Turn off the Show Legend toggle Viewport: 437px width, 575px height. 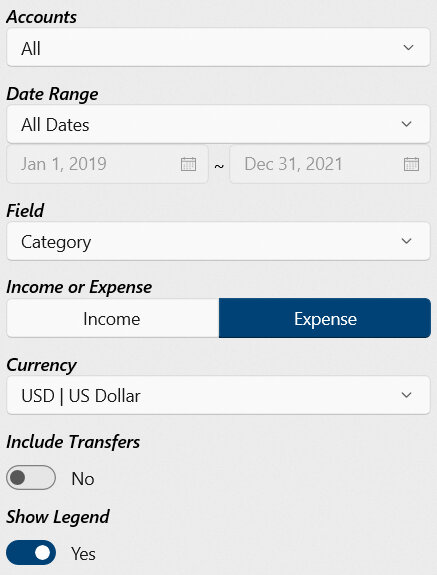coord(31,552)
